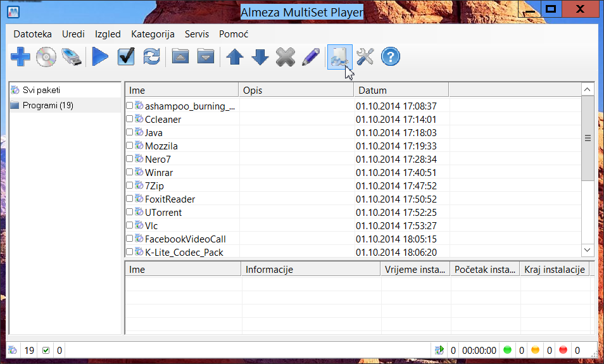Click the folder with up arrow icon
604x364 pixels.
[180, 56]
